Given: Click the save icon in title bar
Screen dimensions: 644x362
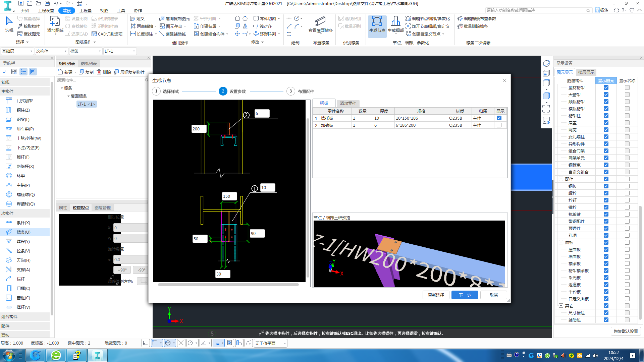Looking at the screenshot, I should [x=47, y=3].
